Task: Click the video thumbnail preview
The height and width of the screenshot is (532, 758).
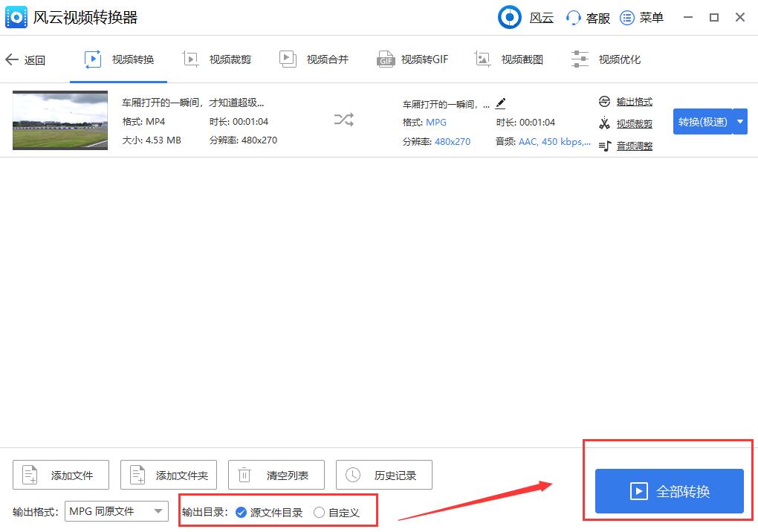Action: coord(59,120)
